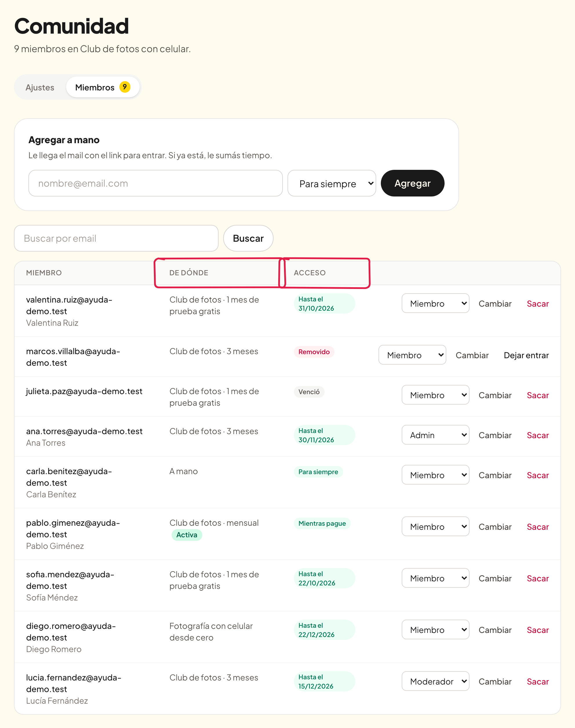Click the Agregar button
Viewport: 575px width, 728px height.
point(412,183)
